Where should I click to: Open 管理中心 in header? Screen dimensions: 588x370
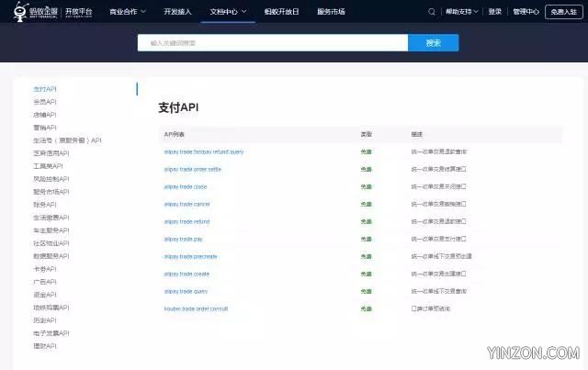tap(526, 12)
